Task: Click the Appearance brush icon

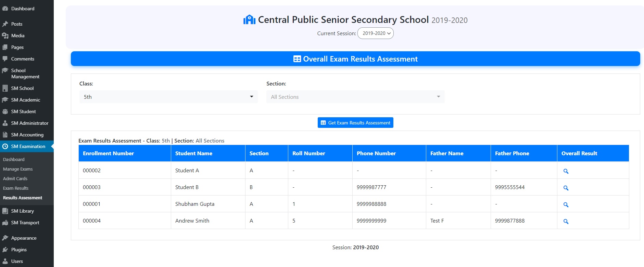Action: 5,238
